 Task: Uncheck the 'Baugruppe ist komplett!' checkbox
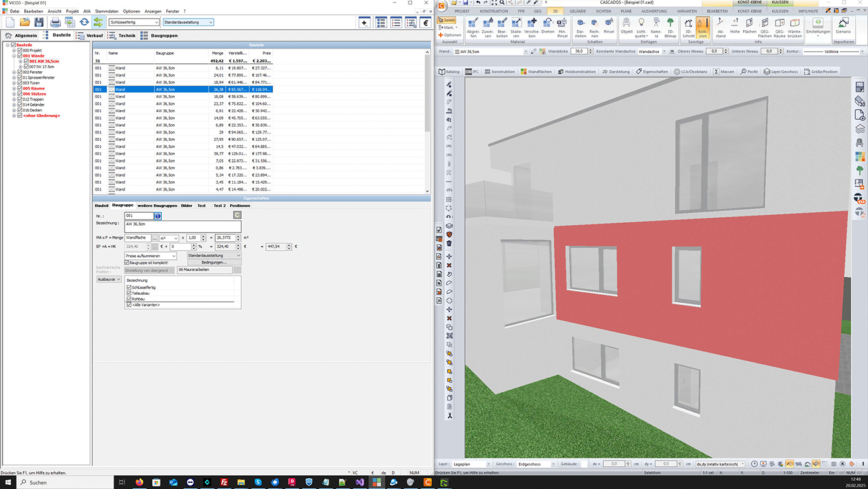coord(127,262)
